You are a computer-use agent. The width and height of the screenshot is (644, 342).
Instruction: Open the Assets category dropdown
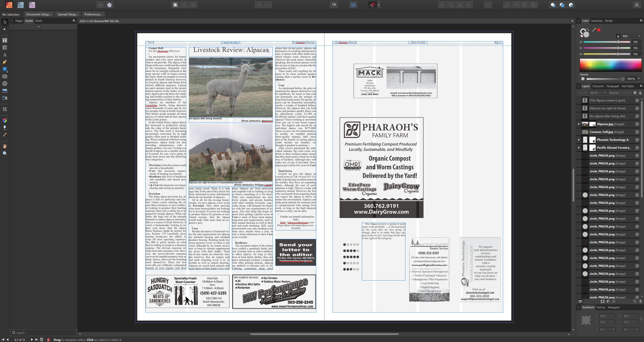[26, 27]
